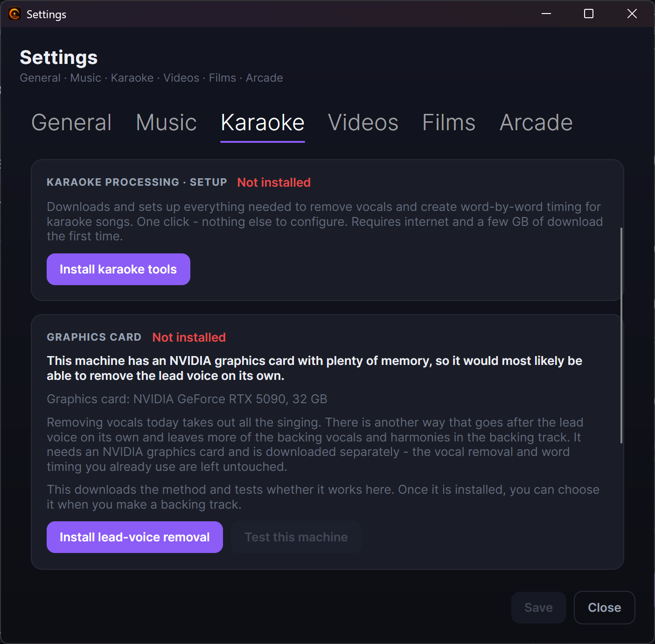Viewport: 655px width, 644px height.
Task: Click the Not installed status beside Karaoke Processing
Action: tap(274, 182)
